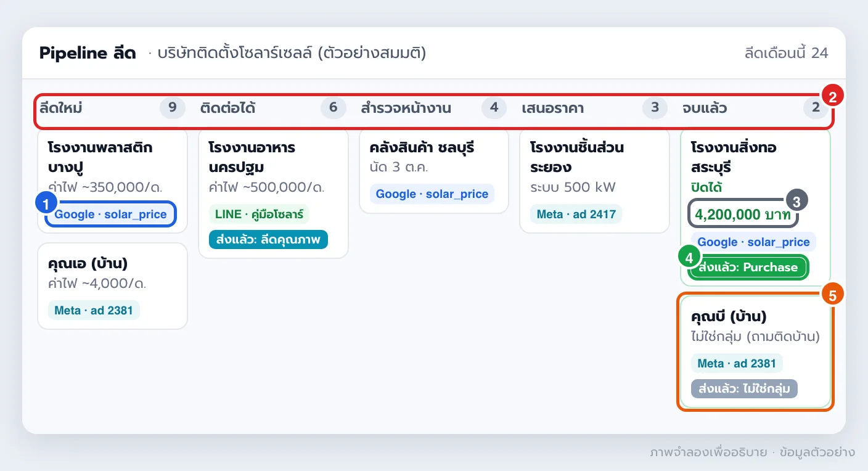Click the green "ปิดได้" status text
This screenshot has width=868, height=471.
point(706,187)
